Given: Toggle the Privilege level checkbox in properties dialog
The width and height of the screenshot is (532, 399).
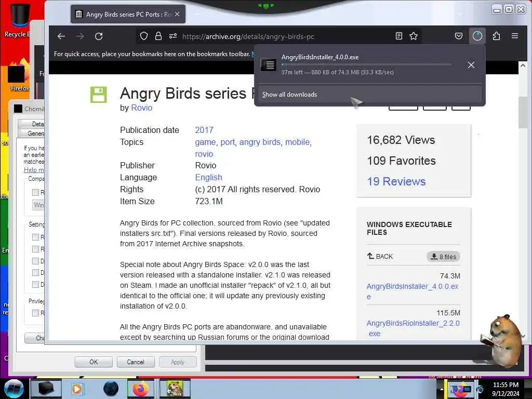Looking at the screenshot, I should 35,313.
